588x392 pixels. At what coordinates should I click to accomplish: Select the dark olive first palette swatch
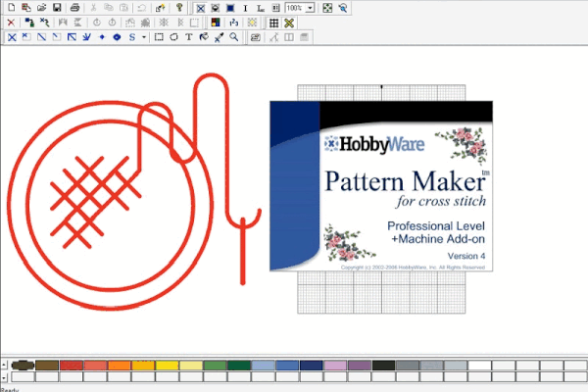click(23, 365)
